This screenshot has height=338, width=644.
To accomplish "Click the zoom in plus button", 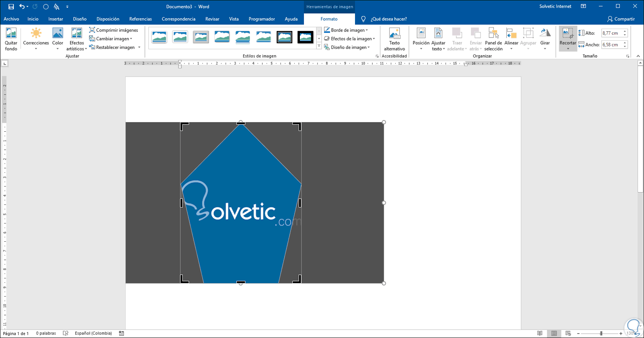I will [x=621, y=333].
